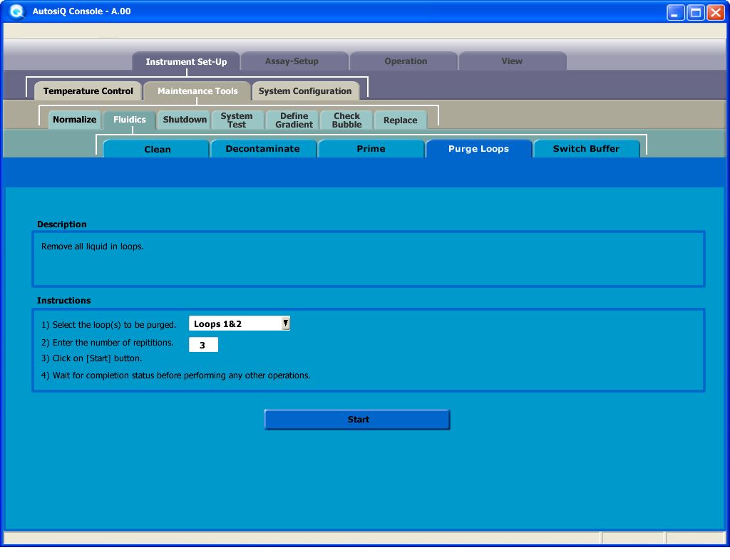The image size is (730, 560).
Task: Select the Maintenance Tools tab
Action: (197, 91)
